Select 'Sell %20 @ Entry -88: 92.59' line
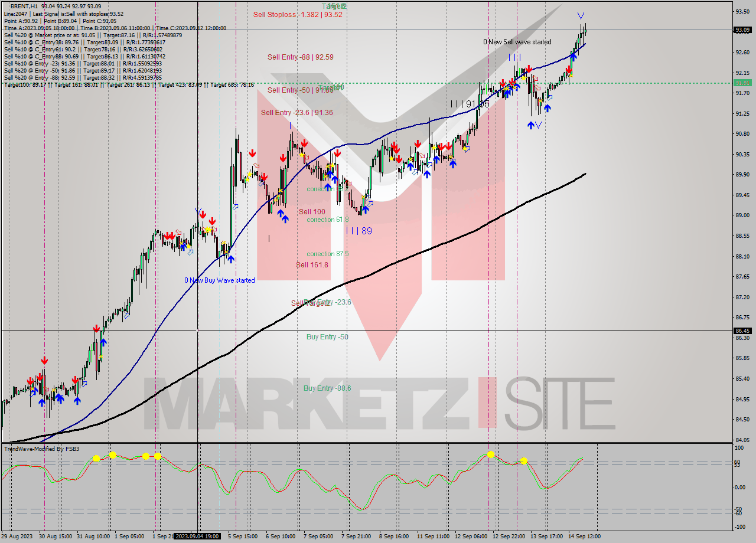The height and width of the screenshot is (543, 756). 83,77
